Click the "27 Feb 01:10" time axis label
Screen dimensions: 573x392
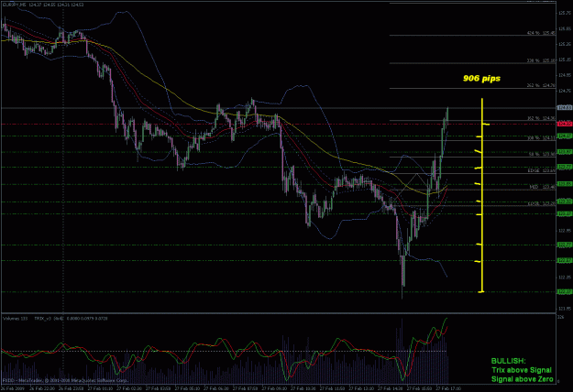(x=99, y=388)
